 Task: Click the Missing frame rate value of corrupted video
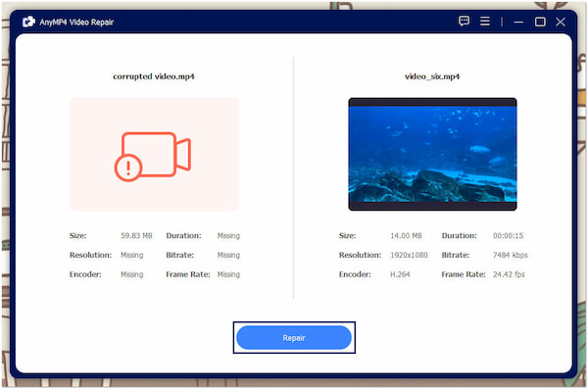[x=228, y=274]
